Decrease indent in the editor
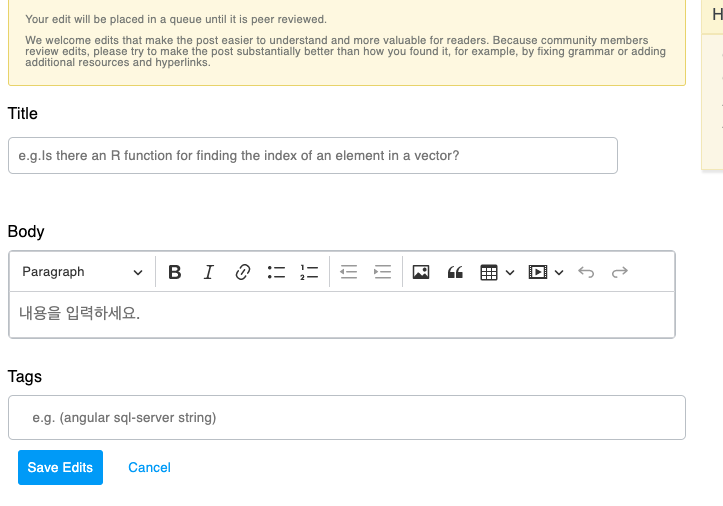 click(349, 272)
